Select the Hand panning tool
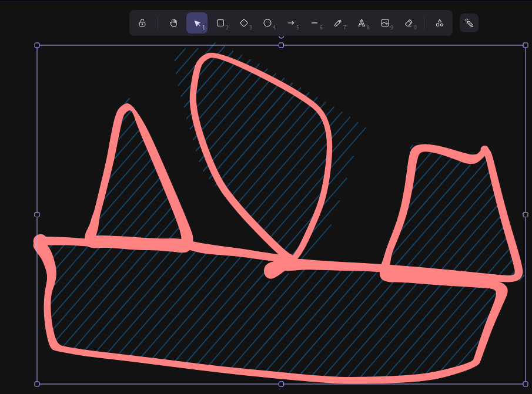The width and height of the screenshot is (532, 394). point(173,23)
